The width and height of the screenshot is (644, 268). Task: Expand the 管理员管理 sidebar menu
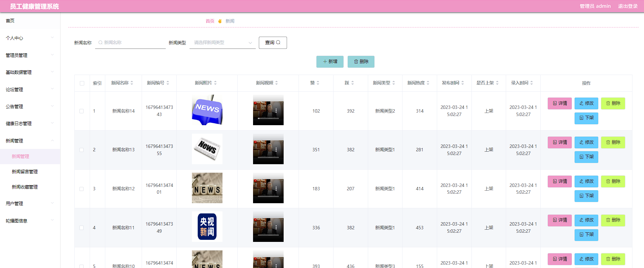coord(30,55)
